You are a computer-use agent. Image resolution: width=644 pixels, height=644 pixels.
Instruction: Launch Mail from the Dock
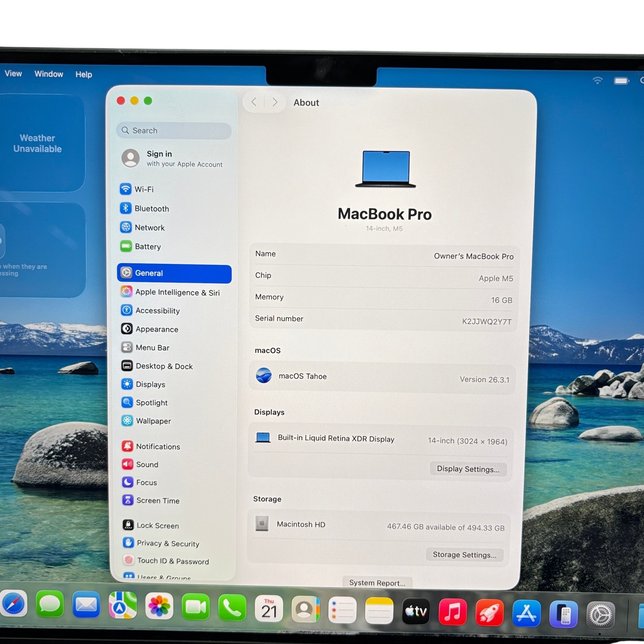86,605
